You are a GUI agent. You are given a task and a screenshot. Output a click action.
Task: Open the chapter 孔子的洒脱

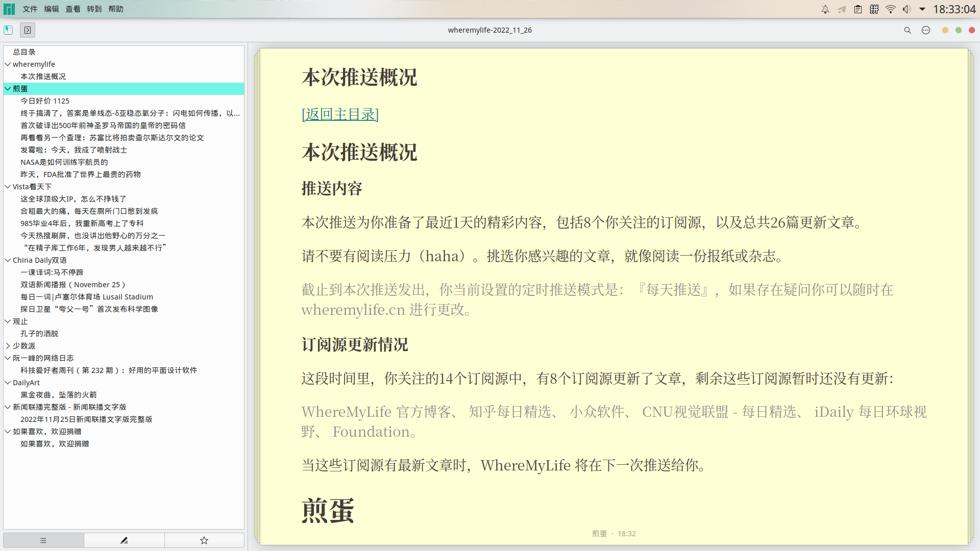(x=39, y=333)
